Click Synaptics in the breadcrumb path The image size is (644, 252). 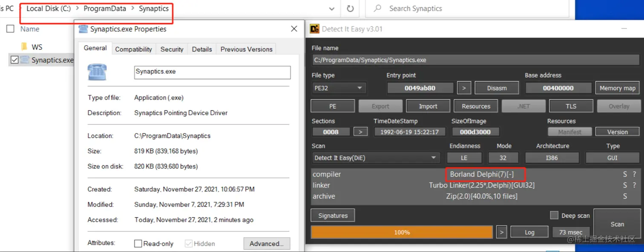(154, 9)
